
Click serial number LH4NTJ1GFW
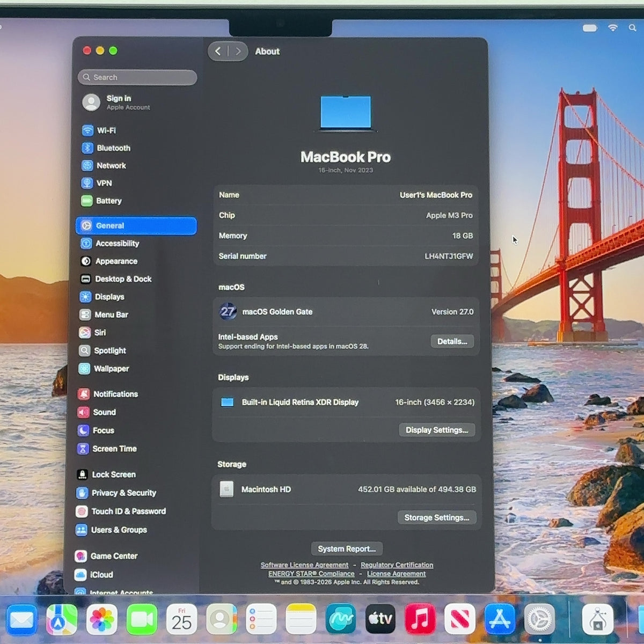click(449, 256)
